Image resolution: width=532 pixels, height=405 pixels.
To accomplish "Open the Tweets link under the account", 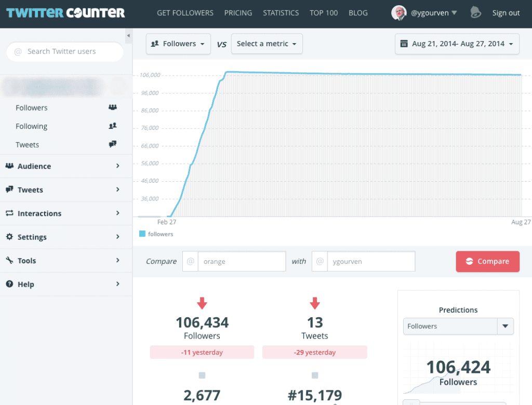I will [x=28, y=144].
